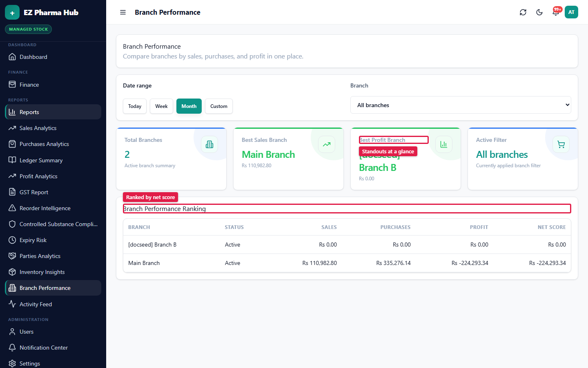
Task: Click the PROFIT column header
Action: (x=479, y=227)
